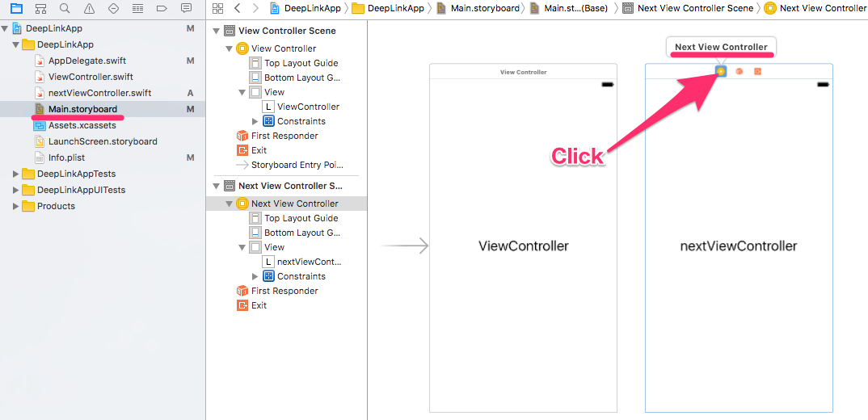Click the Exit icon in the scene dock

tap(758, 71)
